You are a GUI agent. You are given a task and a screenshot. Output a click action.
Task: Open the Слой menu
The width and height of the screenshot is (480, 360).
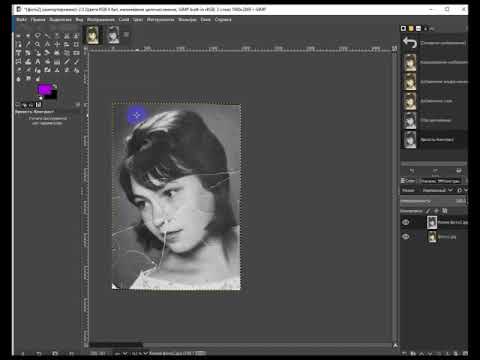(124, 20)
